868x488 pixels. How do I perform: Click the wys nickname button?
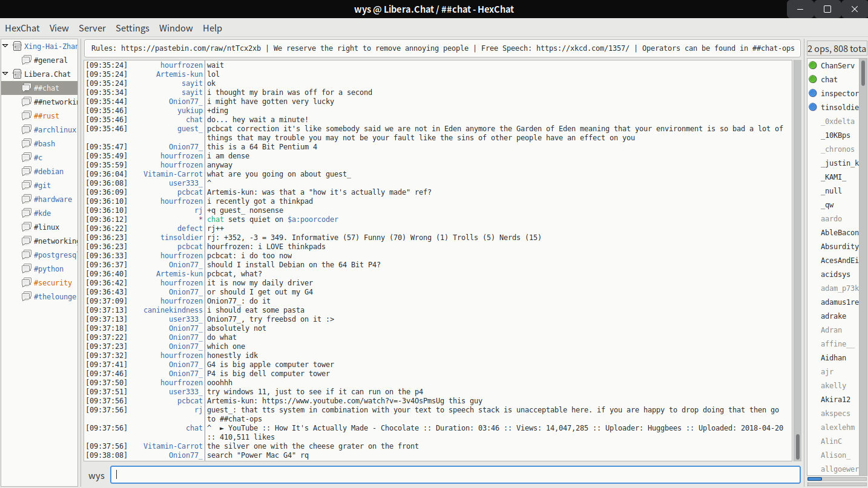point(96,475)
